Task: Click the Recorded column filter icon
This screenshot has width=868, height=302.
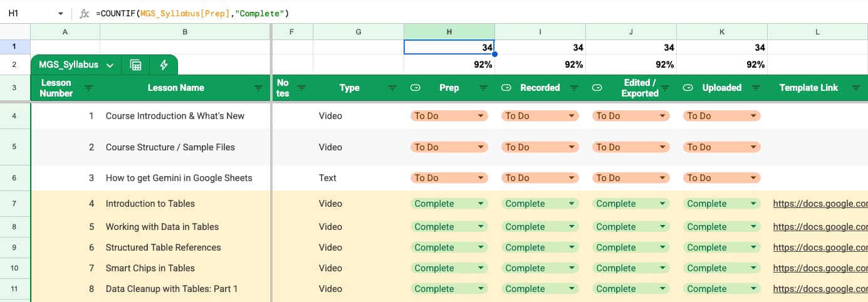Action: [575, 88]
